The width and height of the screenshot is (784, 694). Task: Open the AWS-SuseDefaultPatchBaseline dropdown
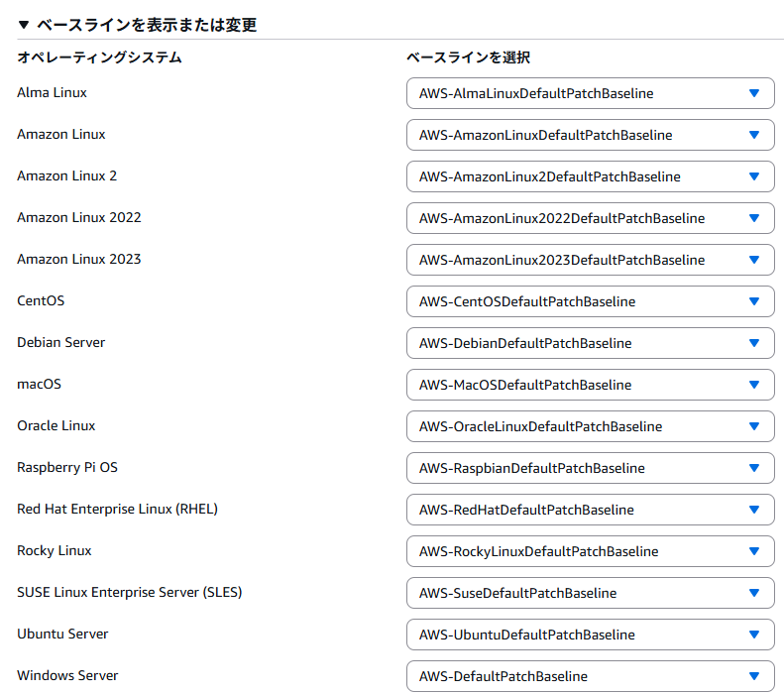pyautogui.click(x=590, y=593)
